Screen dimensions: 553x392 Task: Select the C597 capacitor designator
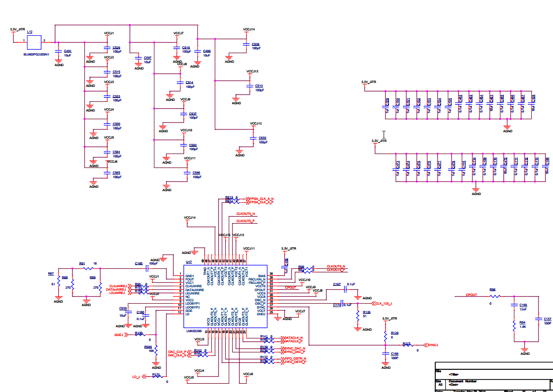(x=148, y=58)
